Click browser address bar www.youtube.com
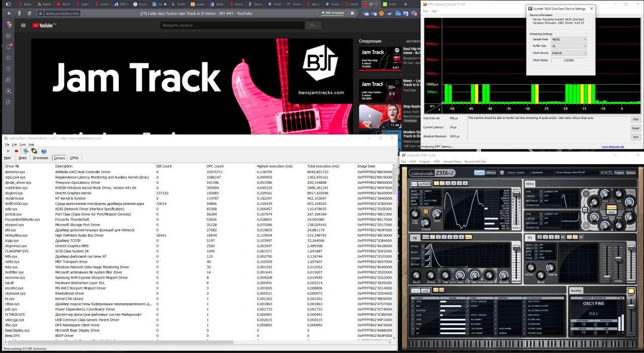 (x=62, y=14)
